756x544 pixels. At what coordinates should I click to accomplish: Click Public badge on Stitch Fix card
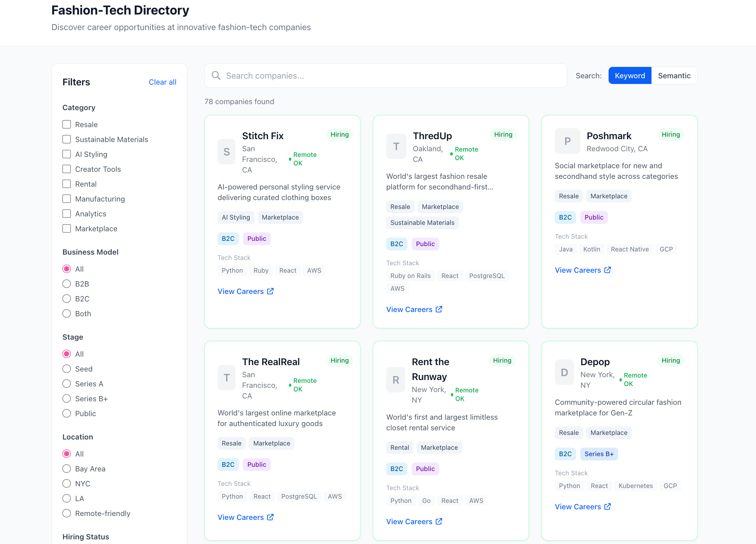pos(256,238)
